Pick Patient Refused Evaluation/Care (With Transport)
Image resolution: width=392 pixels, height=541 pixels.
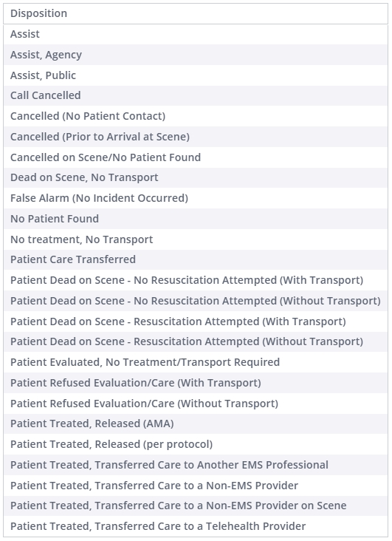pyautogui.click(x=196, y=383)
